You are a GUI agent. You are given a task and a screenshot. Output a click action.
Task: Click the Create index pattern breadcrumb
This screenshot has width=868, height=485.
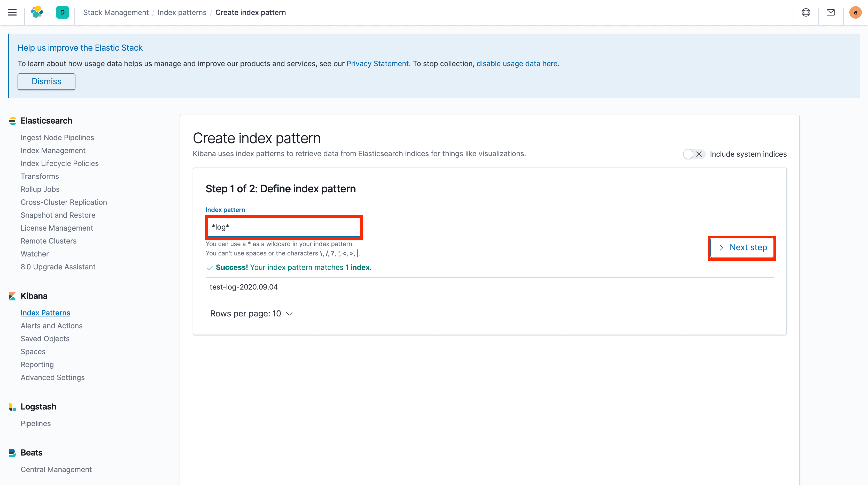250,12
